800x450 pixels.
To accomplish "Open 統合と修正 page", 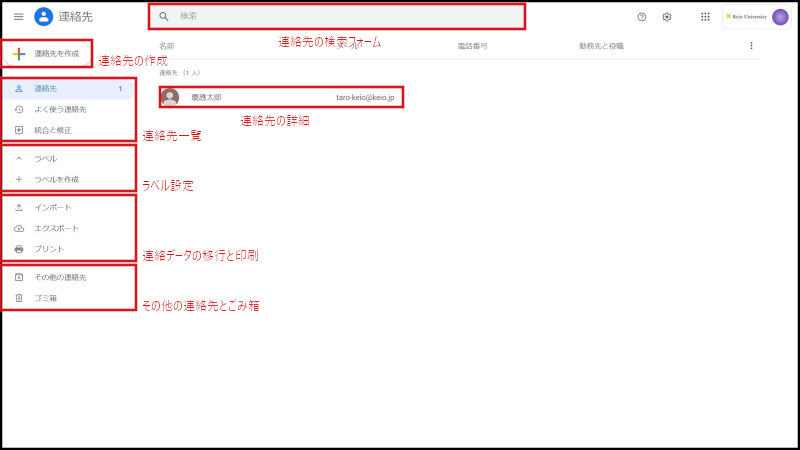I will tap(53, 130).
